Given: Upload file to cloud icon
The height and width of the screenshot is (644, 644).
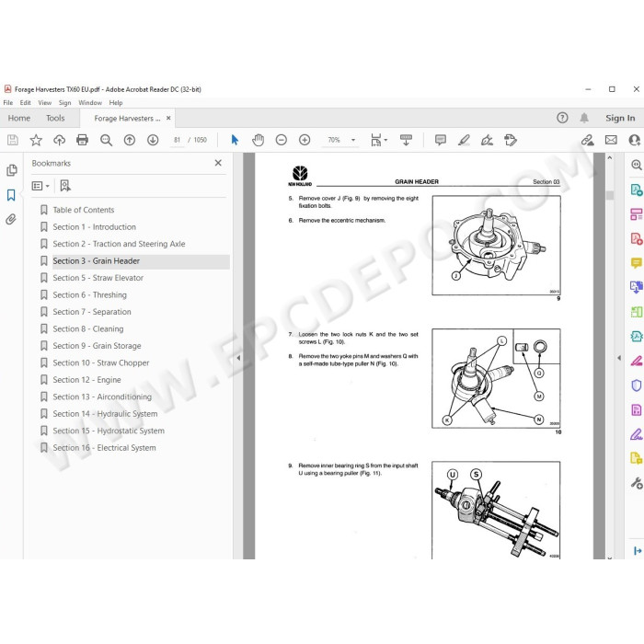Looking at the screenshot, I should point(60,140).
